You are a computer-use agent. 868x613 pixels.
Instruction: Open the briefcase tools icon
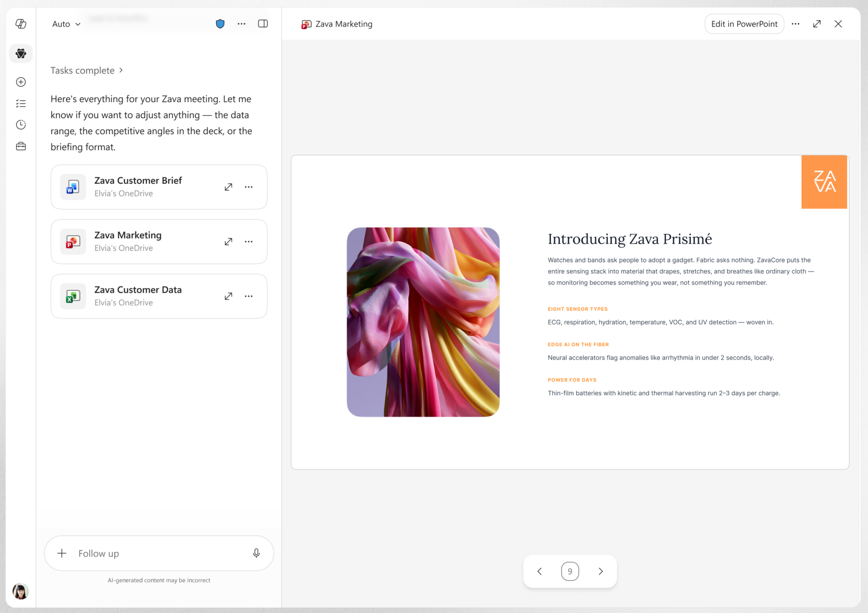(x=21, y=146)
